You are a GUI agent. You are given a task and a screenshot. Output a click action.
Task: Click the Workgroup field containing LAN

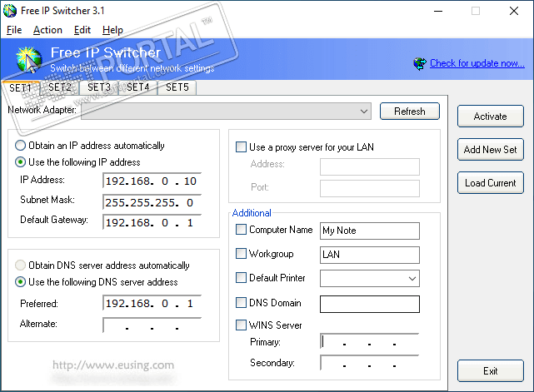(x=370, y=255)
